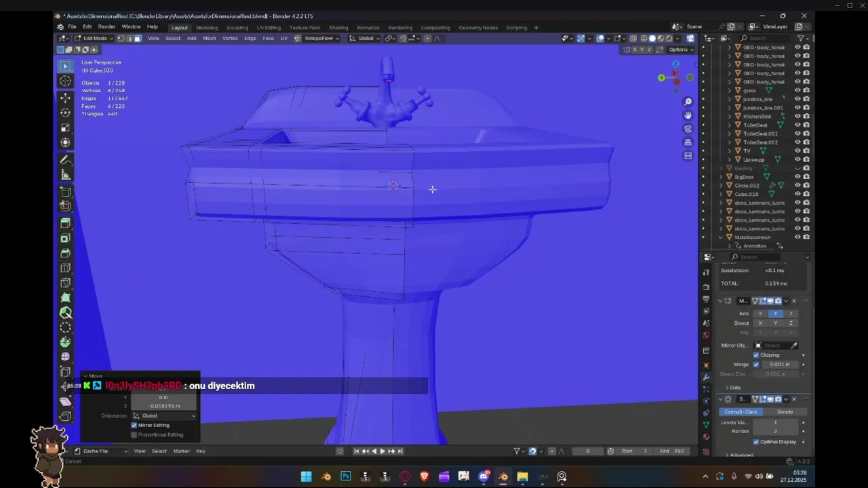Open the viewport Options dropdown
868x488 pixels.
pyautogui.click(x=680, y=49)
